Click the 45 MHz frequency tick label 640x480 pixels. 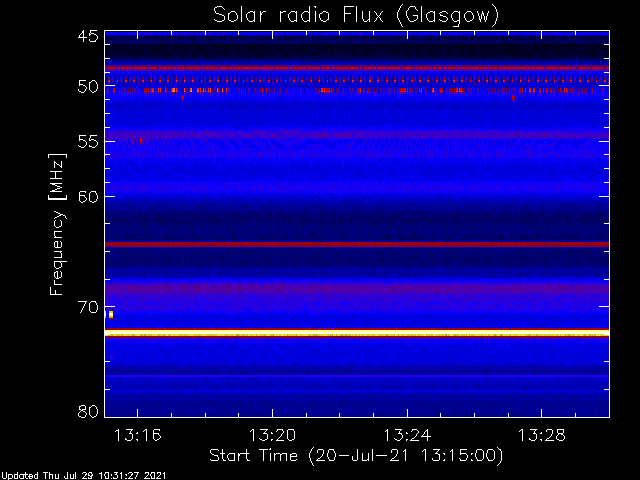87,37
